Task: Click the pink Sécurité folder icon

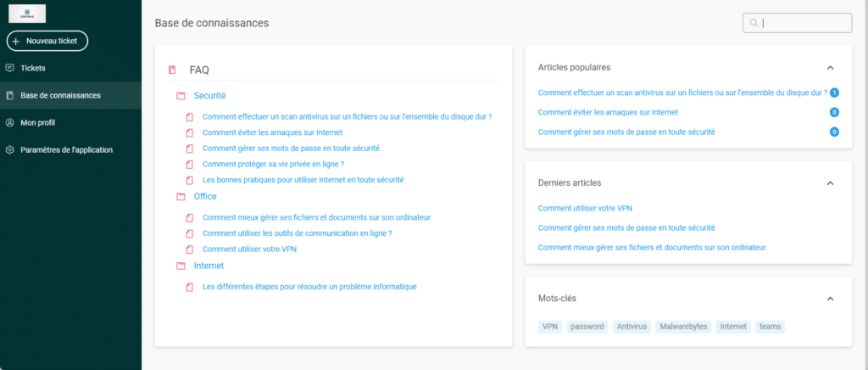Action: [181, 96]
